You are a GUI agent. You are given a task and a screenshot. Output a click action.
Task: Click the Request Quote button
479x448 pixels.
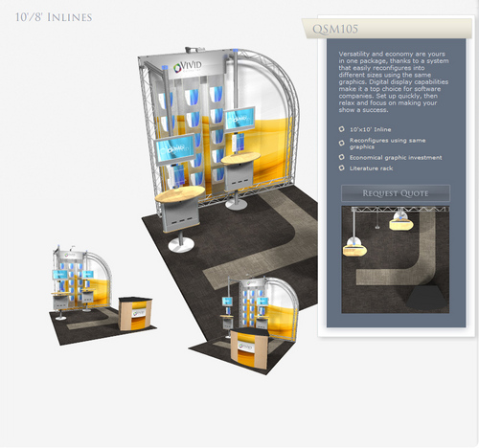click(396, 193)
